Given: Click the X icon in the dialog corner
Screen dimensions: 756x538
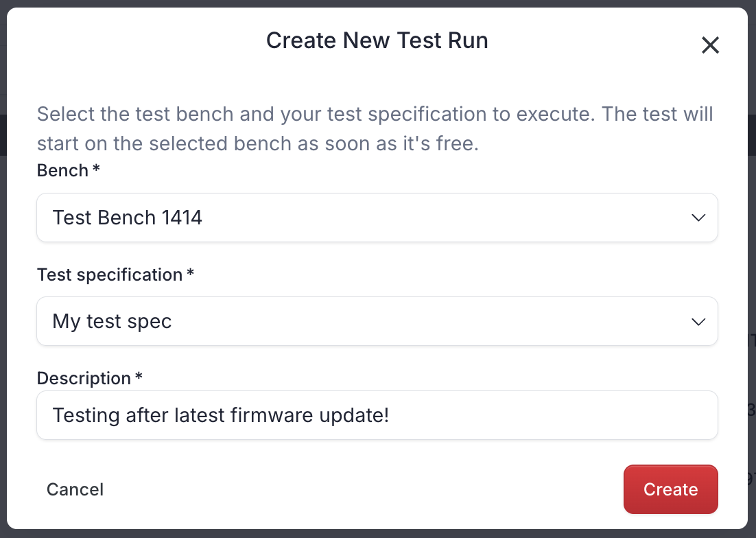Looking at the screenshot, I should 710,45.
